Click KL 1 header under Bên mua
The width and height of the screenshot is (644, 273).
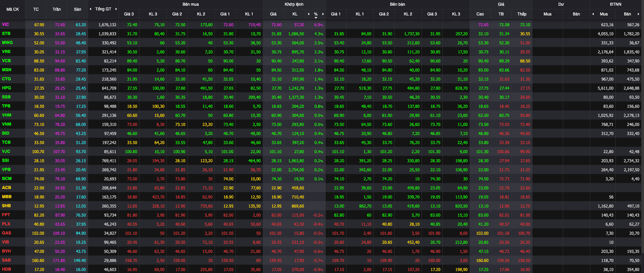[249, 14]
